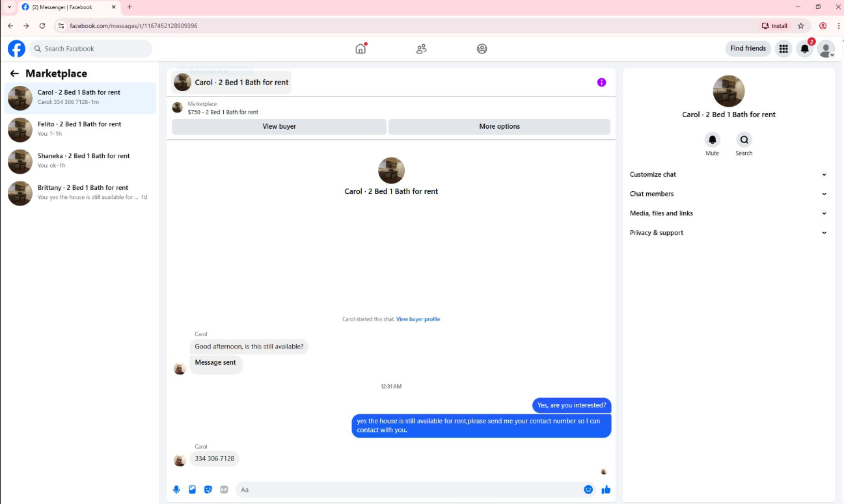The height and width of the screenshot is (504, 844).
Task: Click the Find friends button
Action: tap(748, 49)
